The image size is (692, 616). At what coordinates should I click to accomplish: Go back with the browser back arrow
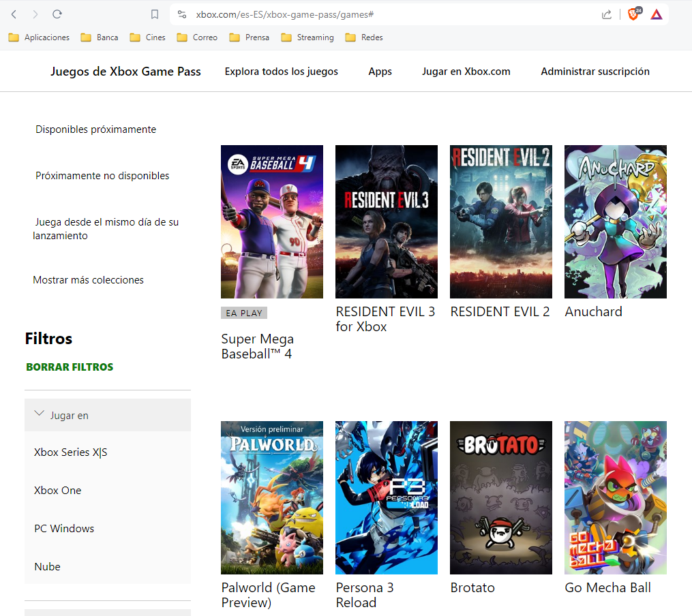14,14
